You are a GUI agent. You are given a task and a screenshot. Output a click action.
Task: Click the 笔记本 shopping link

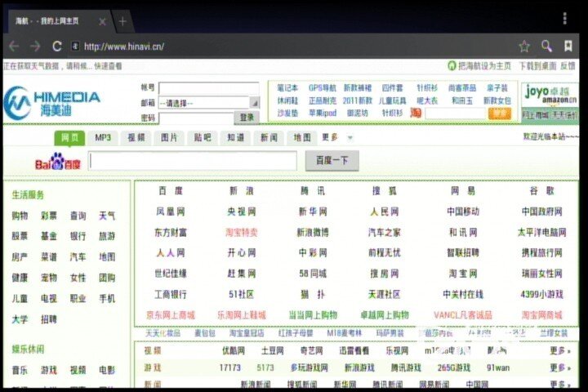coord(287,88)
